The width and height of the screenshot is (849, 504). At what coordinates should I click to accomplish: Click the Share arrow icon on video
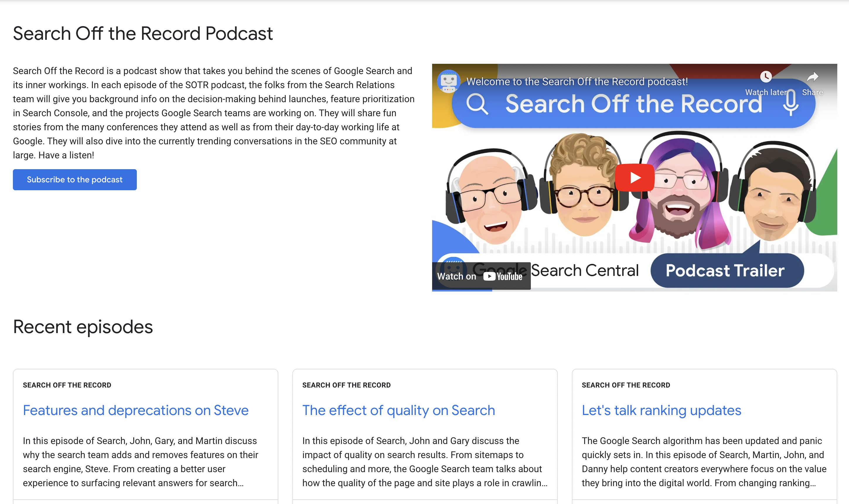(812, 77)
